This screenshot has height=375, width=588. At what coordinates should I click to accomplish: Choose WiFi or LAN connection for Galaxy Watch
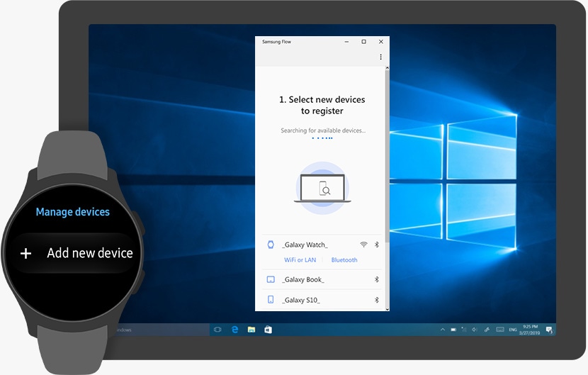[x=300, y=260]
